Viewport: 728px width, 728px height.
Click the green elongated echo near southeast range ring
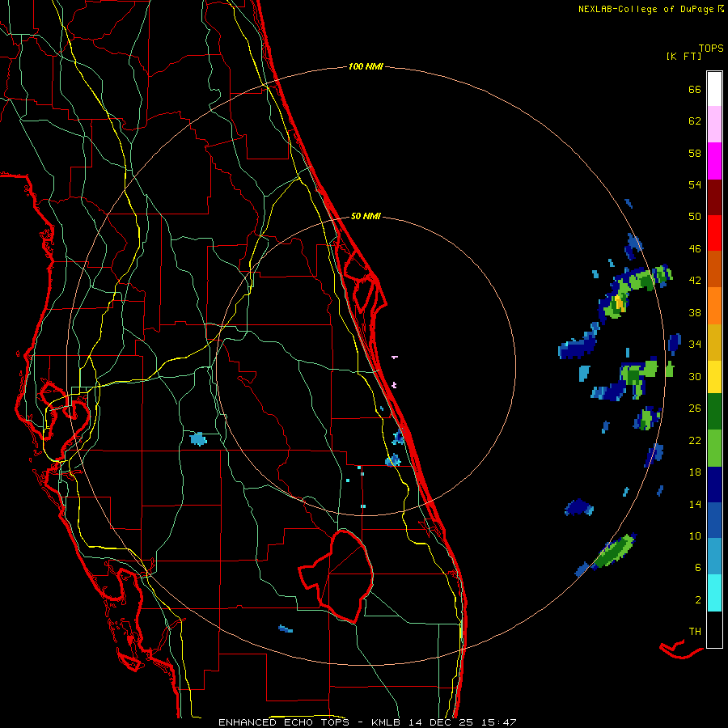pos(614,552)
